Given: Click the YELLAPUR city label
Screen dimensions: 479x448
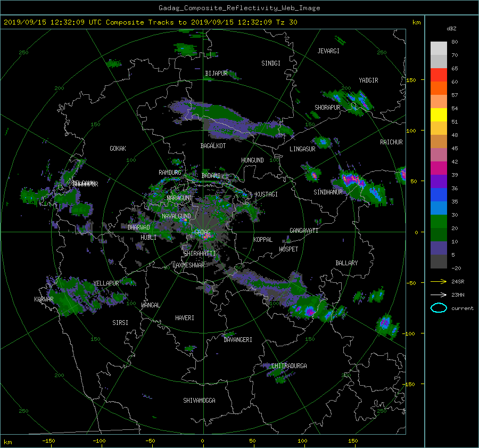Looking at the screenshot, I should pyautogui.click(x=106, y=283).
